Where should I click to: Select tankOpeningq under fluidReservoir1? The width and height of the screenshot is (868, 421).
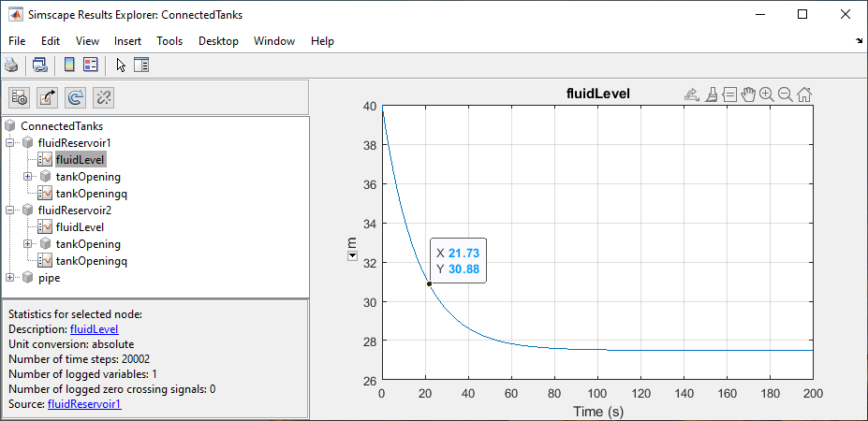pos(92,194)
